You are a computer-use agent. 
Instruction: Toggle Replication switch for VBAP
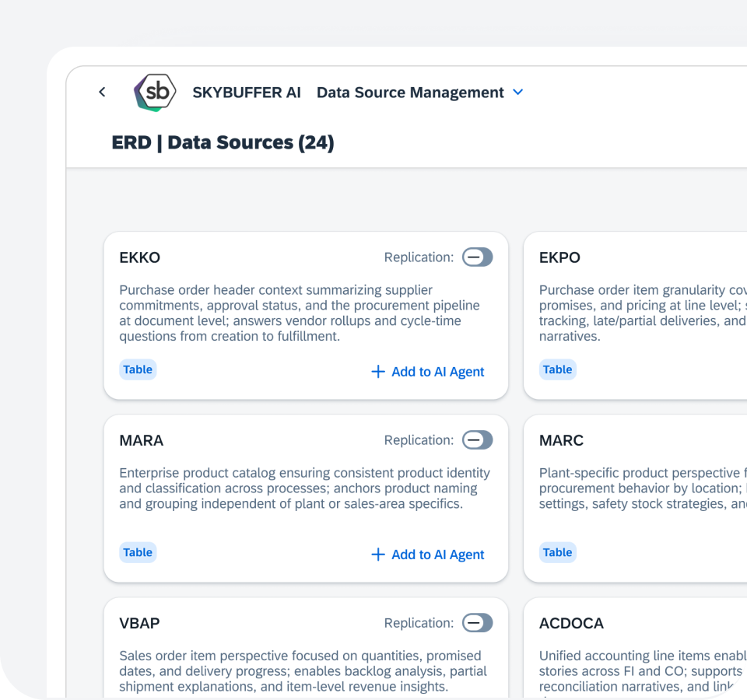[x=477, y=623]
